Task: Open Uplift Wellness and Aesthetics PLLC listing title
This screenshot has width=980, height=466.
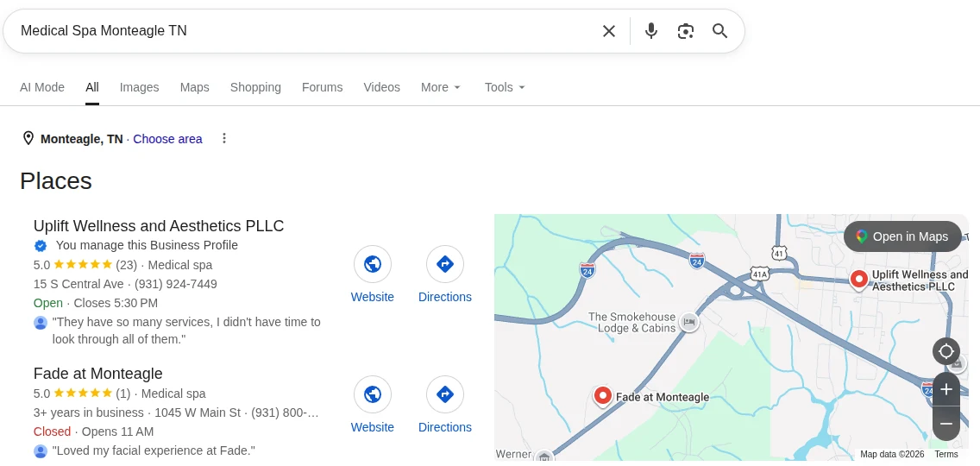Action: (x=159, y=226)
